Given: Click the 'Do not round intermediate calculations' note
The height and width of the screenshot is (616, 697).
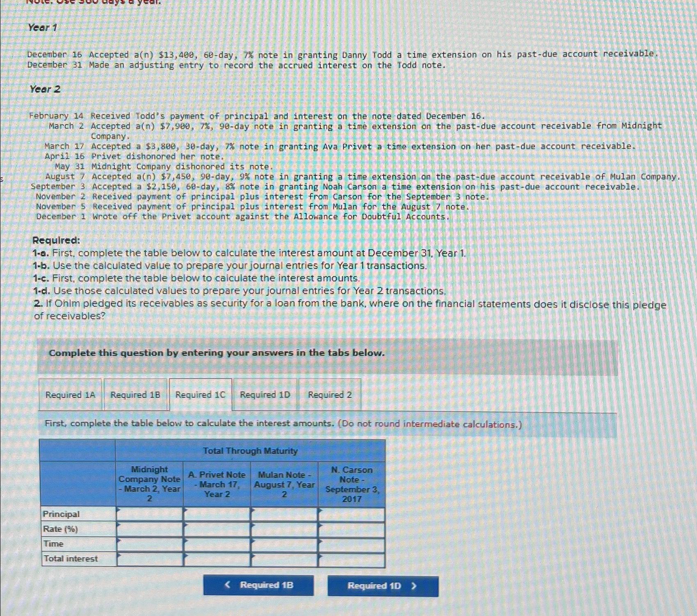Looking at the screenshot, I should [x=430, y=424].
